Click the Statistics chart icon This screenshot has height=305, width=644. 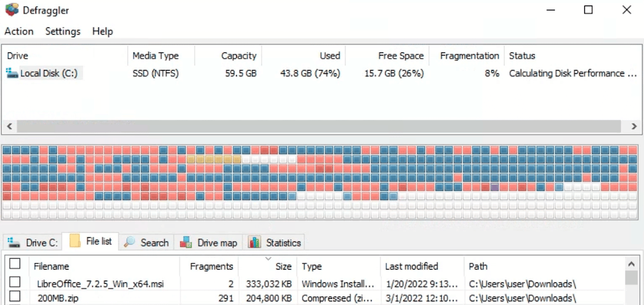click(255, 243)
